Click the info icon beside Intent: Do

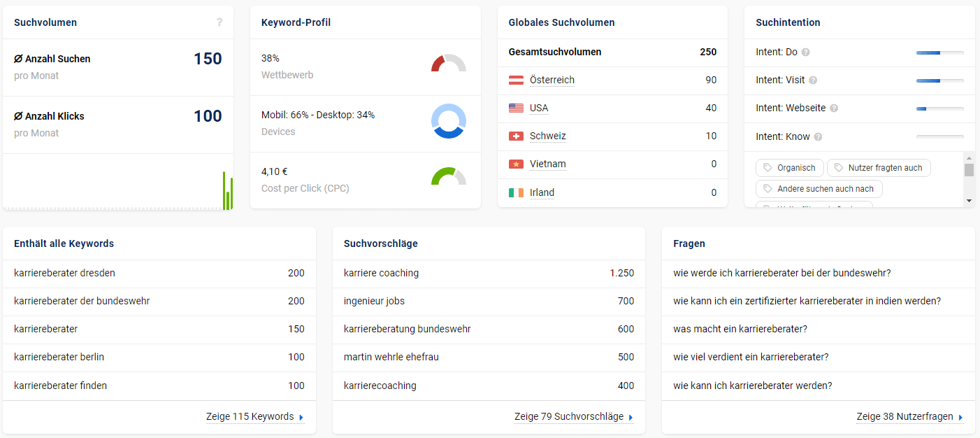[x=806, y=52]
